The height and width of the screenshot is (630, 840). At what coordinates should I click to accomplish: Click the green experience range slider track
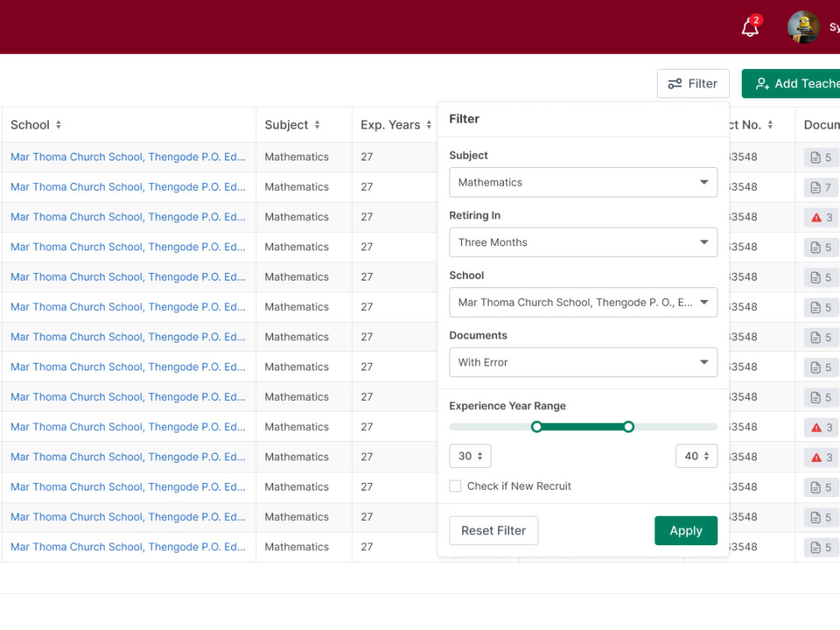(582, 427)
